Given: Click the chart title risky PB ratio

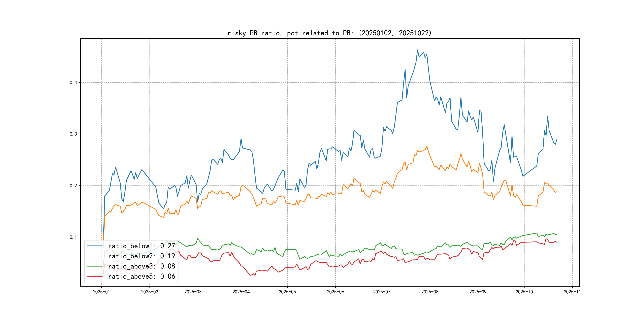Looking at the screenshot, I should (330, 33).
